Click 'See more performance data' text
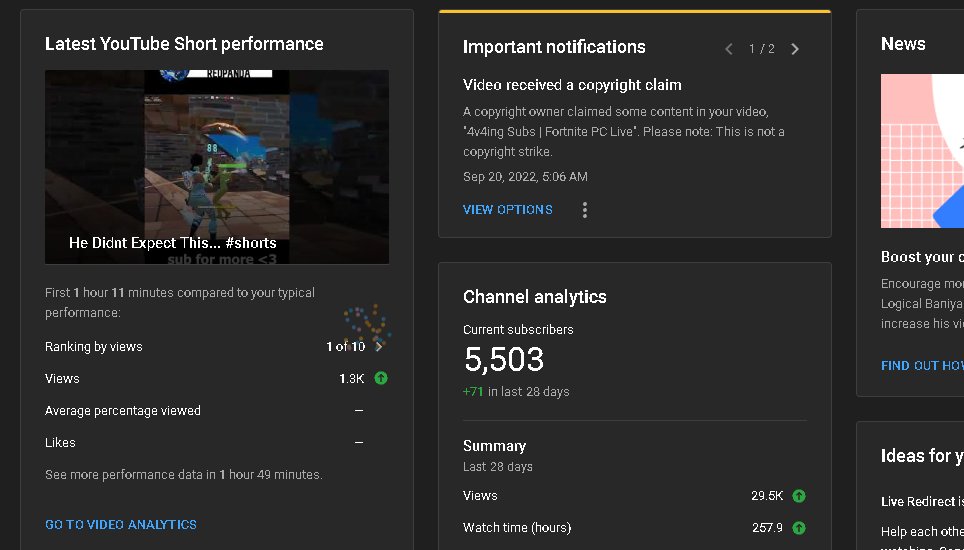 (x=184, y=475)
